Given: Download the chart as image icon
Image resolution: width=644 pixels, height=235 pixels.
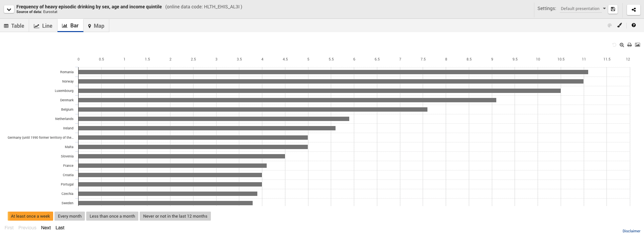Looking at the screenshot, I should [x=638, y=45].
